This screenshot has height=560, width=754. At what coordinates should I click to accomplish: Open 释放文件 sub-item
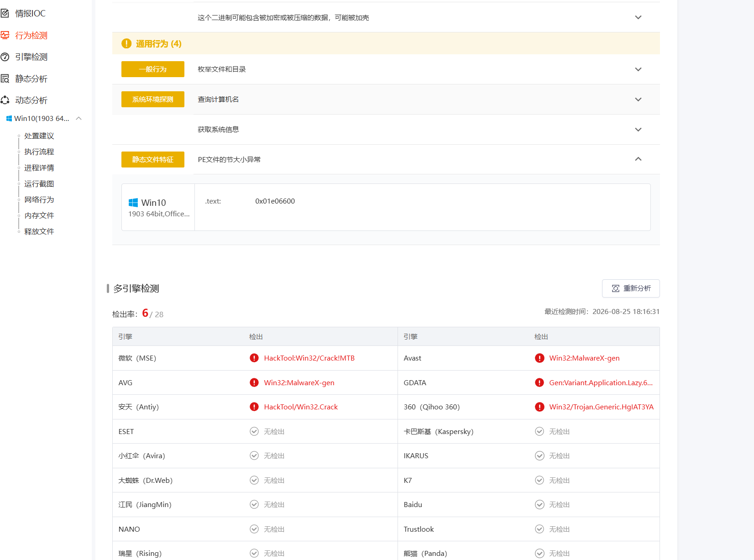click(39, 231)
